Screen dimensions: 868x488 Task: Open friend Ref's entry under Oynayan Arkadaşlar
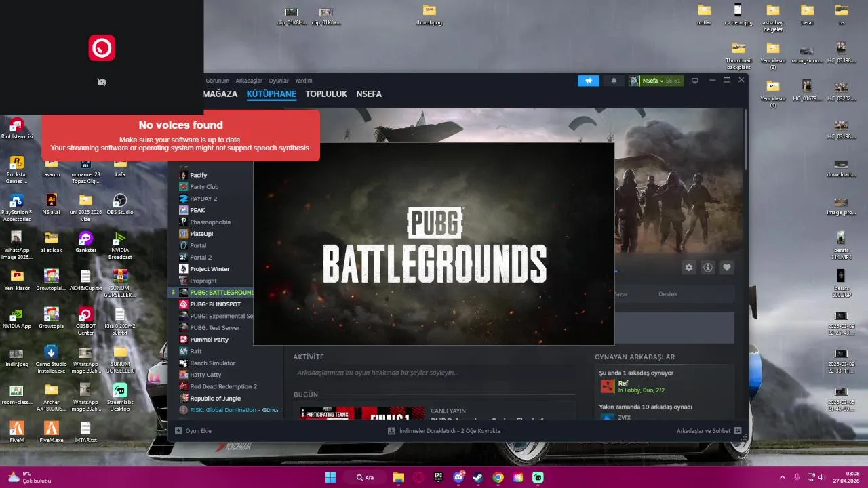[x=665, y=386]
